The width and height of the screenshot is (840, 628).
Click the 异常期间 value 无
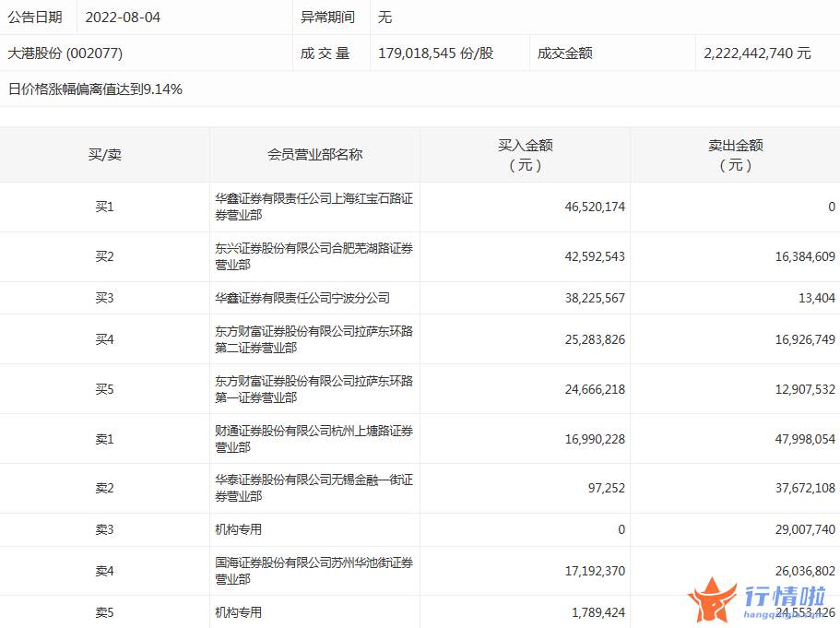385,18
